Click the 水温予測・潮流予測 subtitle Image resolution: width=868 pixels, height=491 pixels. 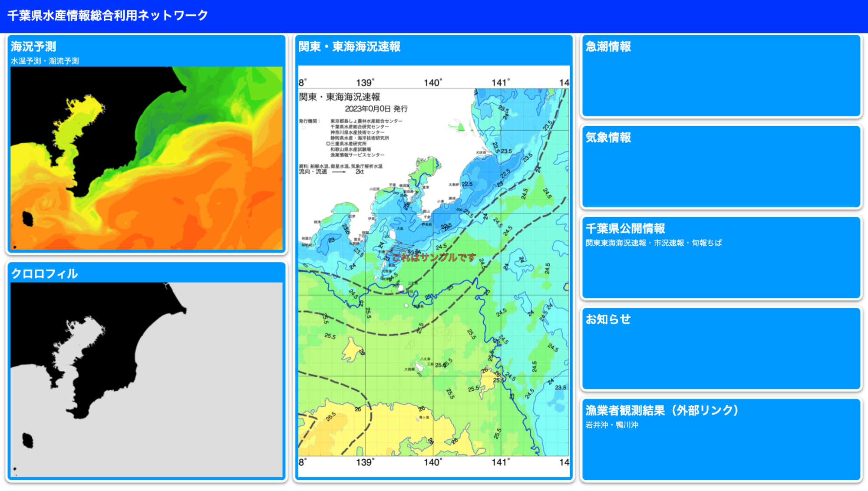click(x=45, y=61)
